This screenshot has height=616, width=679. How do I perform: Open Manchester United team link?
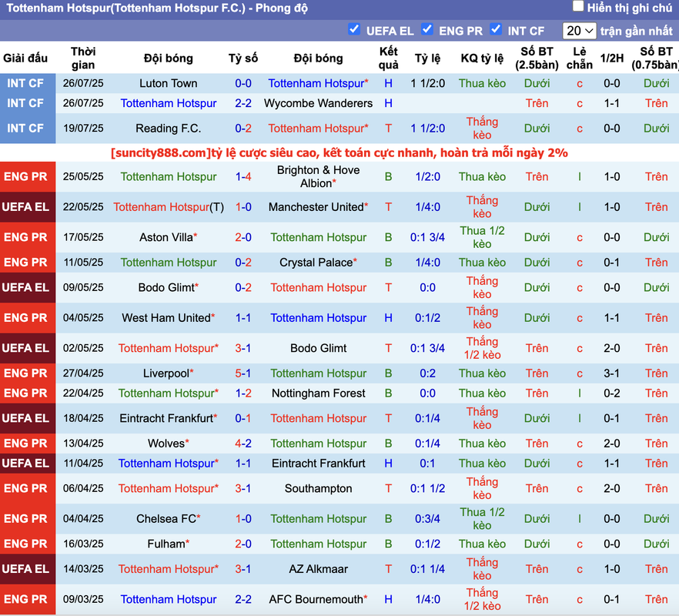coord(316,207)
